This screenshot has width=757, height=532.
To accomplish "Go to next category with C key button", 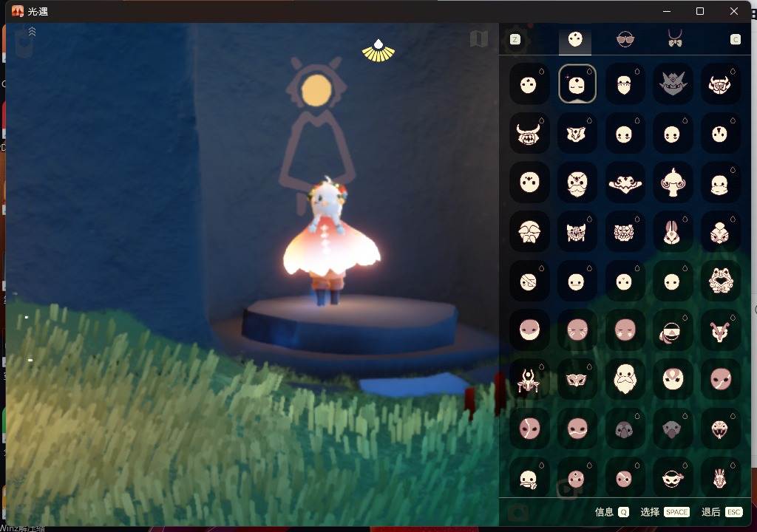I will (x=736, y=40).
